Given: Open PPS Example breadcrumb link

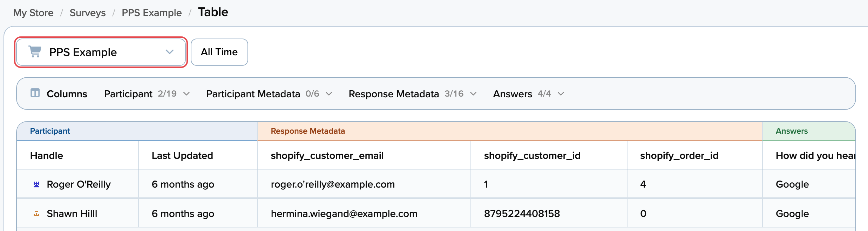Looking at the screenshot, I should tap(152, 13).
